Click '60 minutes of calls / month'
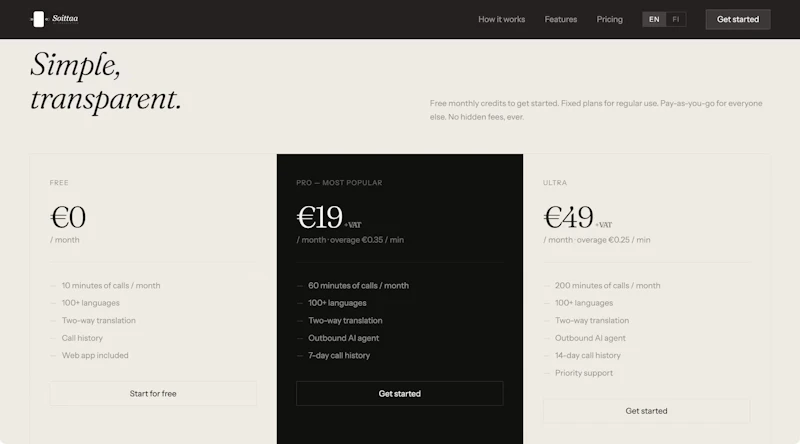The width and height of the screenshot is (800, 444). (358, 286)
